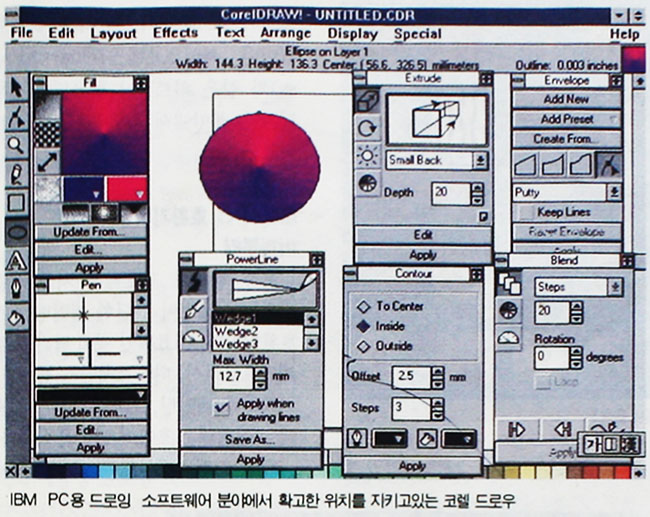Toggle Apply when drawing lines checkbox
This screenshot has height=517, width=650.
tap(221, 408)
